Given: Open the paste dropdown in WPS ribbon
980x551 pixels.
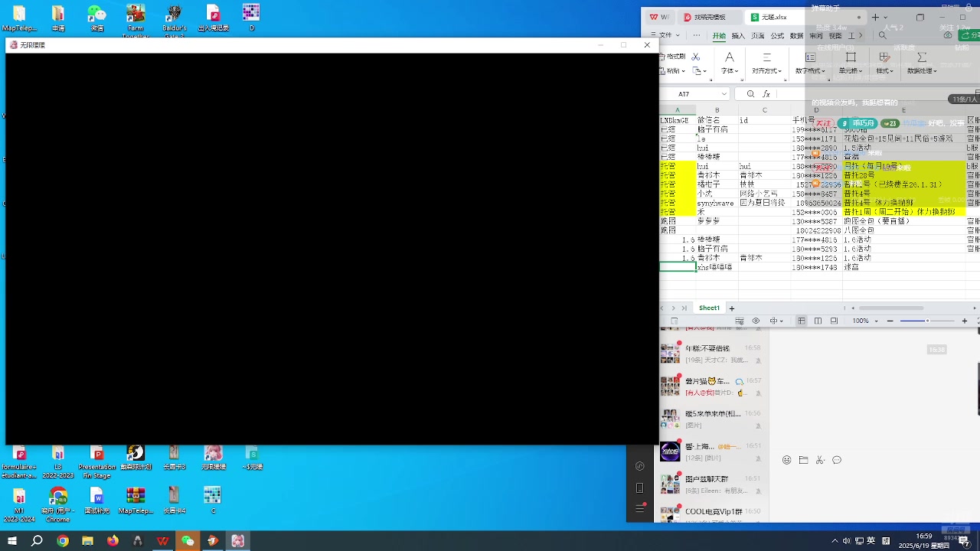Looking at the screenshot, I should tap(671, 70).
